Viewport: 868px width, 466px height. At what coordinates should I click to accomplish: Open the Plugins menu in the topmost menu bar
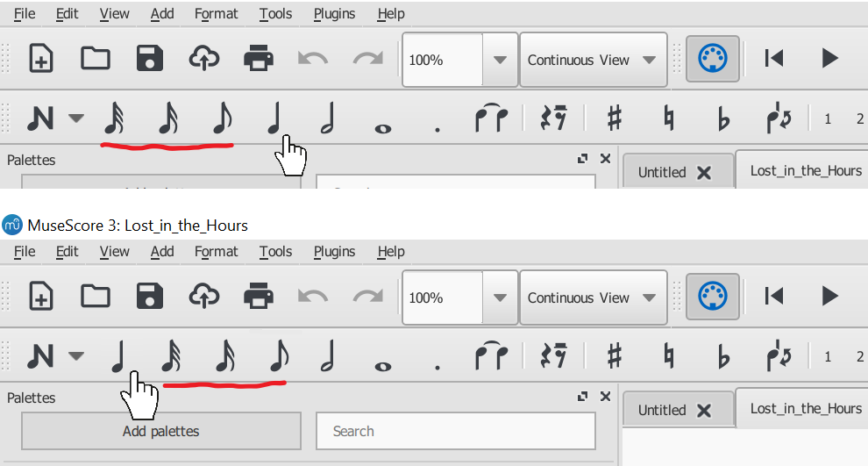coord(334,13)
